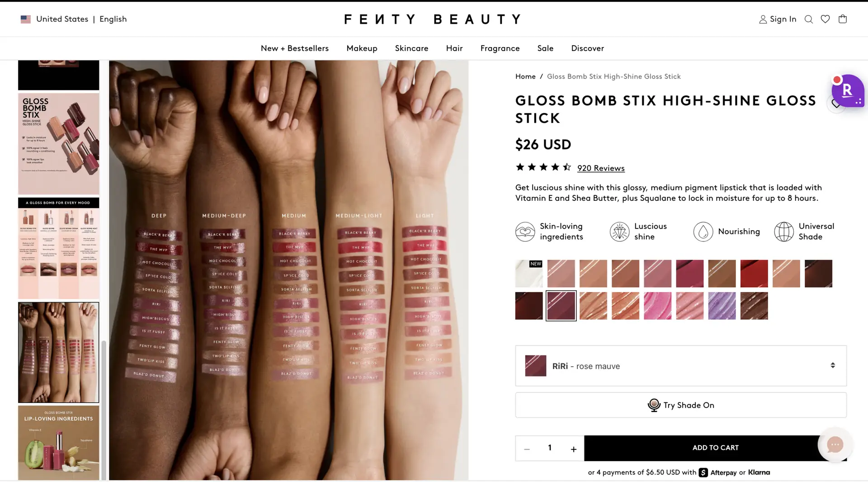Open the search icon in header
Screen dimensions: 868x482
pyautogui.click(x=809, y=19)
